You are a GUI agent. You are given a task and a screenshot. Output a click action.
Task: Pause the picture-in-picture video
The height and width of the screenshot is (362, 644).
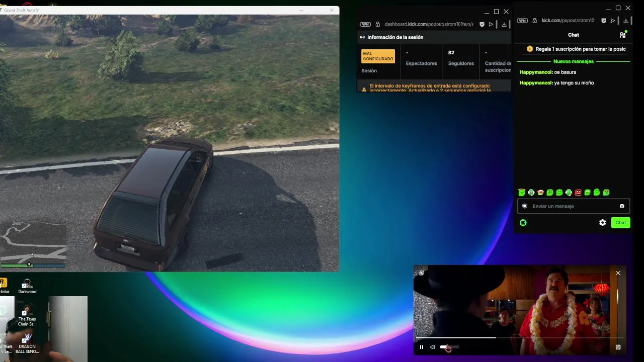422,347
